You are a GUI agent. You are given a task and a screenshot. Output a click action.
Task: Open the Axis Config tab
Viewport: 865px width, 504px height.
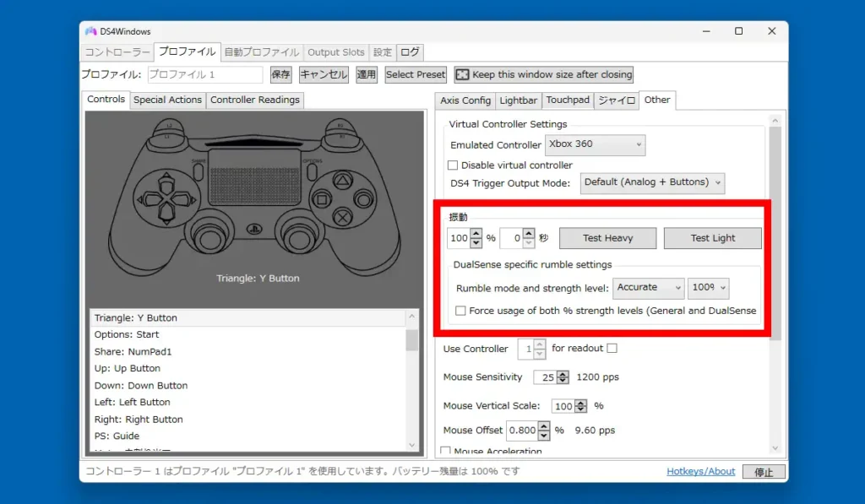tap(465, 100)
